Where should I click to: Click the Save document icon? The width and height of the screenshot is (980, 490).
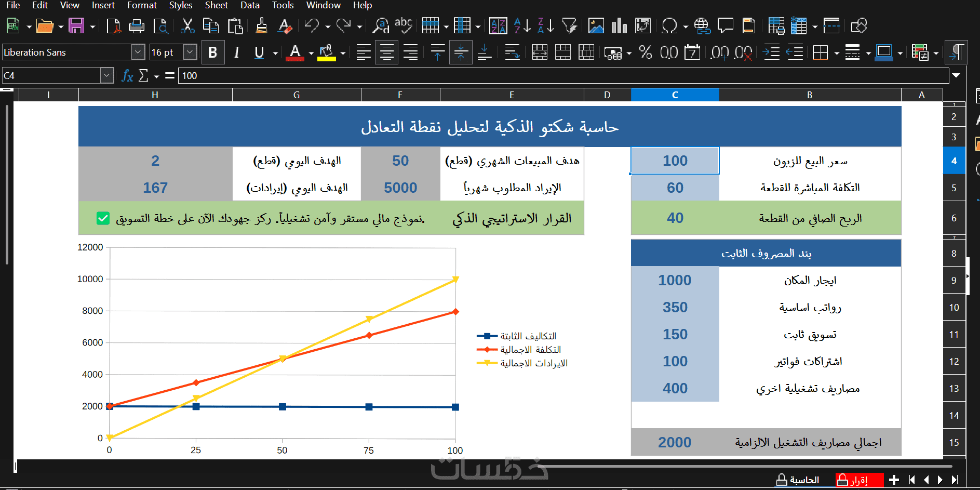point(76,25)
